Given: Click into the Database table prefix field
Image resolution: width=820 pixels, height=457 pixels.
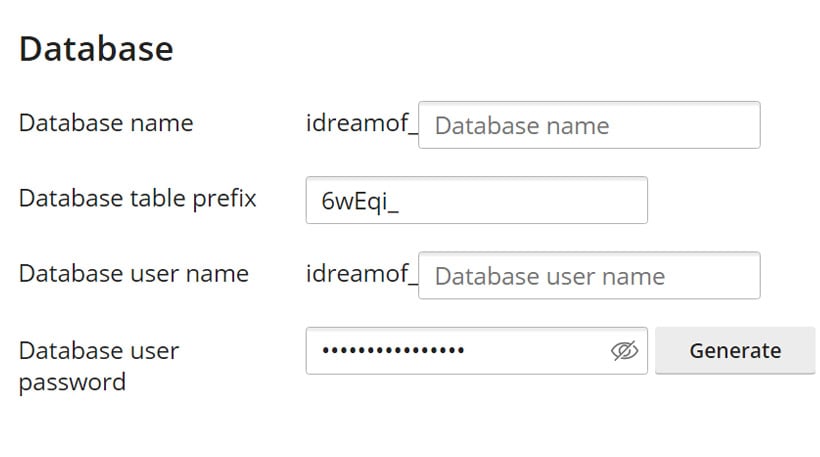Looking at the screenshot, I should [476, 200].
